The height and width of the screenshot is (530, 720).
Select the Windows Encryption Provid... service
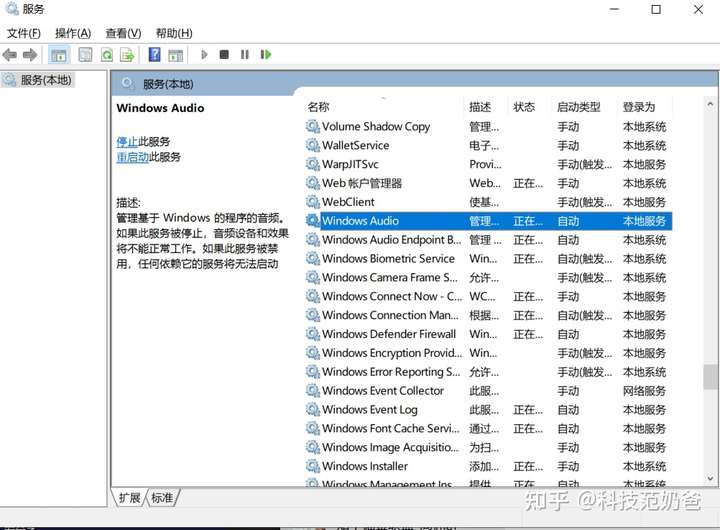(x=488, y=353)
